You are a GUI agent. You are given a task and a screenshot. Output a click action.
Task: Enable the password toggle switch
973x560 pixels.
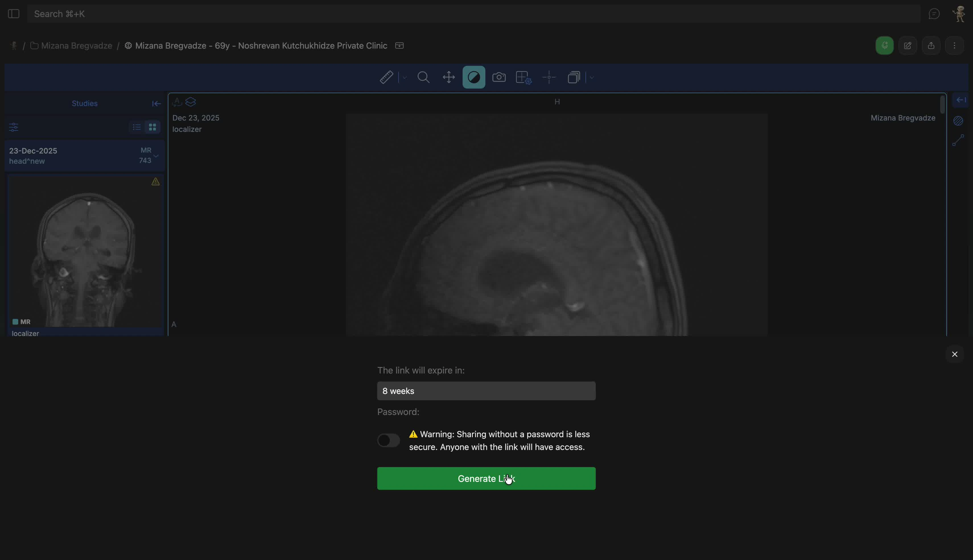point(388,440)
